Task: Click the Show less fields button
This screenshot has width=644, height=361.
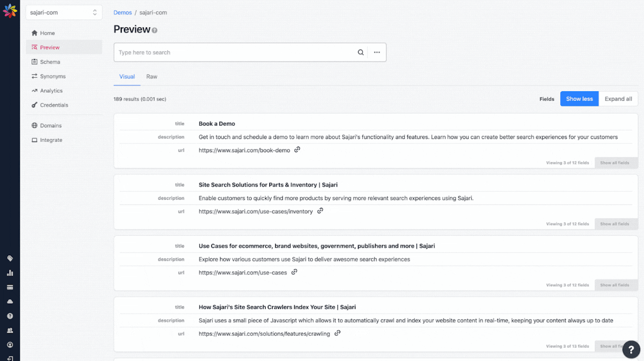Action: pyautogui.click(x=580, y=99)
